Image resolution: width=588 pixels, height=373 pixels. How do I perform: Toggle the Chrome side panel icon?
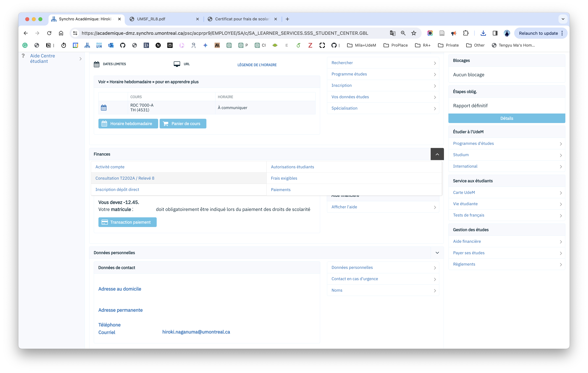point(495,33)
